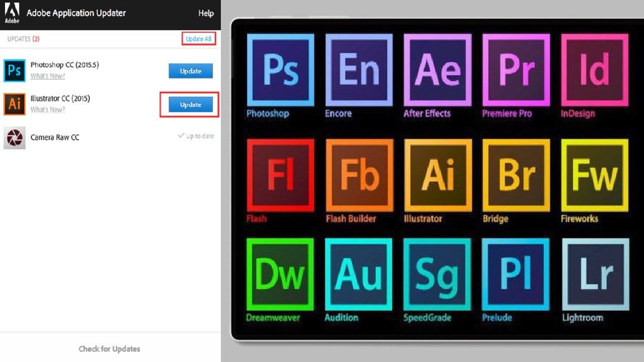Select the InDesign Id tile
This screenshot has height=362, width=644.
tap(595, 70)
